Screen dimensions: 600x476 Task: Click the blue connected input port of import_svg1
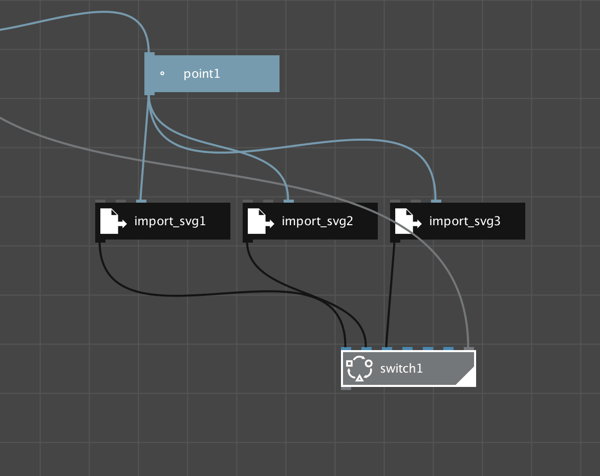pos(141,201)
